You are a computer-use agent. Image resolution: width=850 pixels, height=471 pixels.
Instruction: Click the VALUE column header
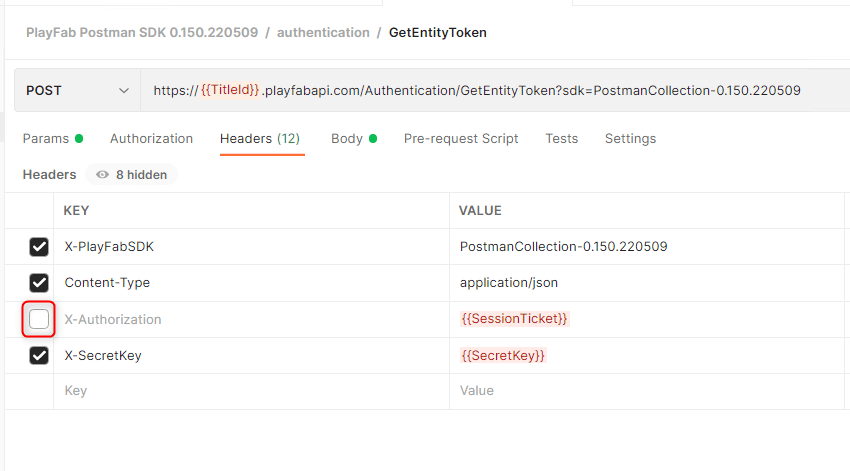[480, 210]
